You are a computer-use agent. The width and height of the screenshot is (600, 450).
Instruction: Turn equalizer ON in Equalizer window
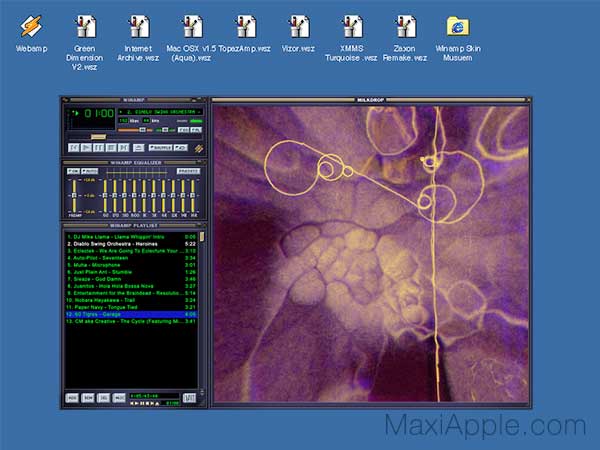[x=73, y=171]
